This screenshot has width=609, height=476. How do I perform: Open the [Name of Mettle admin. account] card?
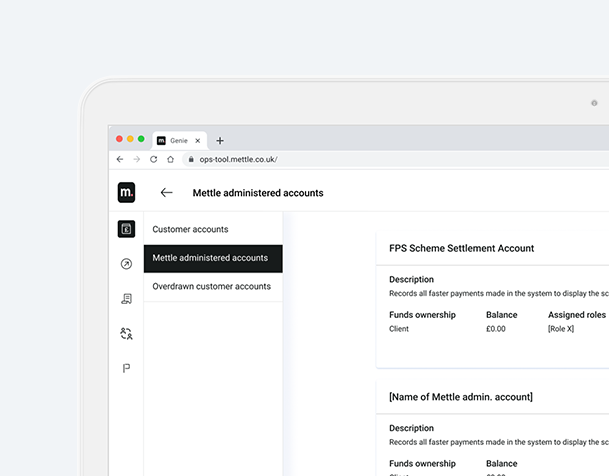(x=461, y=397)
